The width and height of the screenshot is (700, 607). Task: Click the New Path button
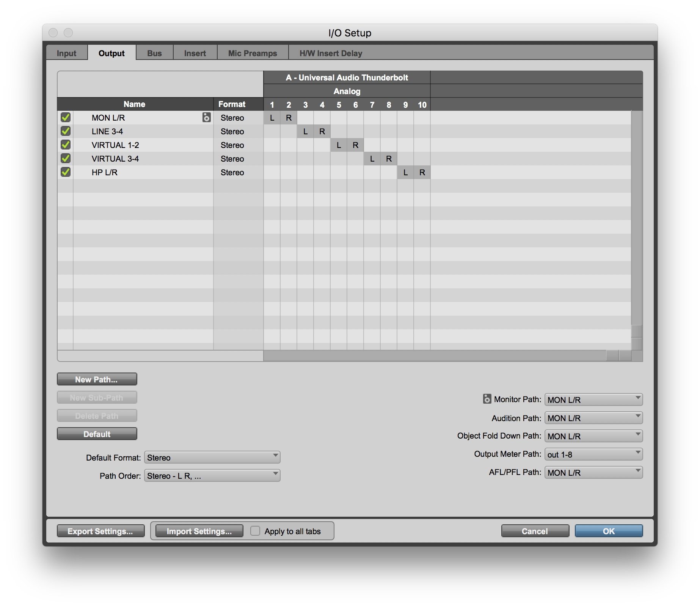pyautogui.click(x=97, y=379)
